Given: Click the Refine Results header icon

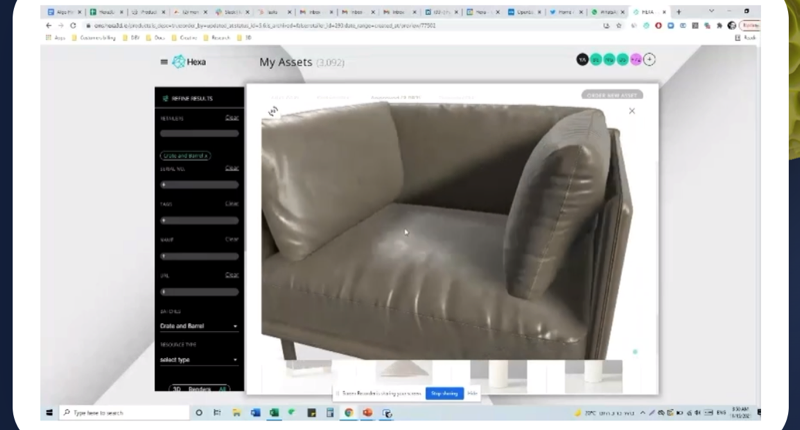Looking at the screenshot, I should point(165,98).
